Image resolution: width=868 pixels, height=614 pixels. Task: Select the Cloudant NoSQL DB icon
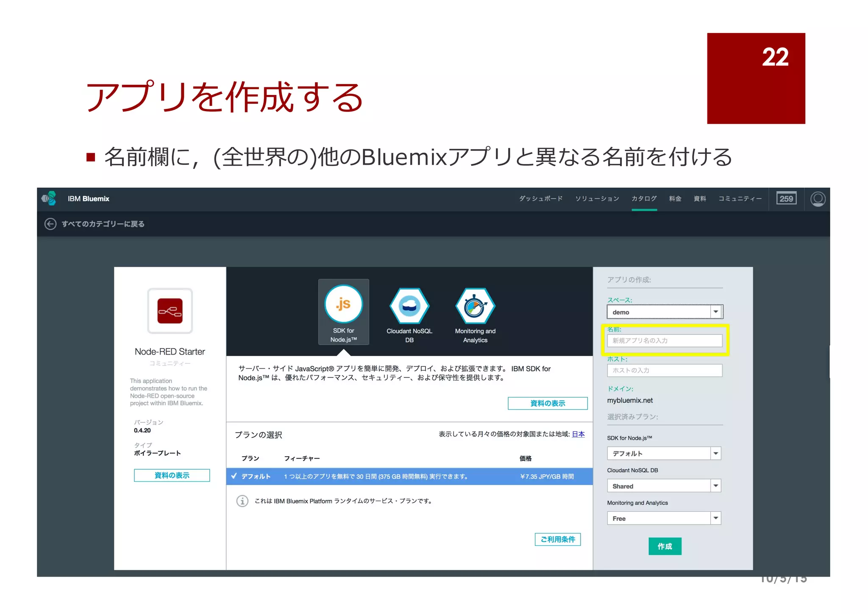[x=409, y=306]
